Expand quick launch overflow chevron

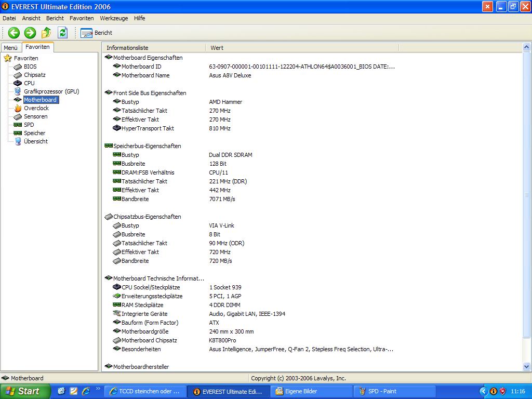pos(98,389)
